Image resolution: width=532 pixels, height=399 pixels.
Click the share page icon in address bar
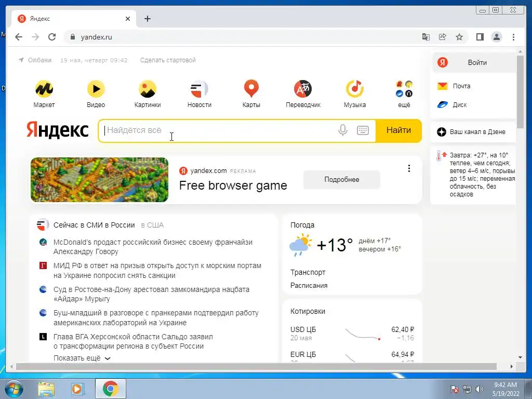[x=443, y=37]
